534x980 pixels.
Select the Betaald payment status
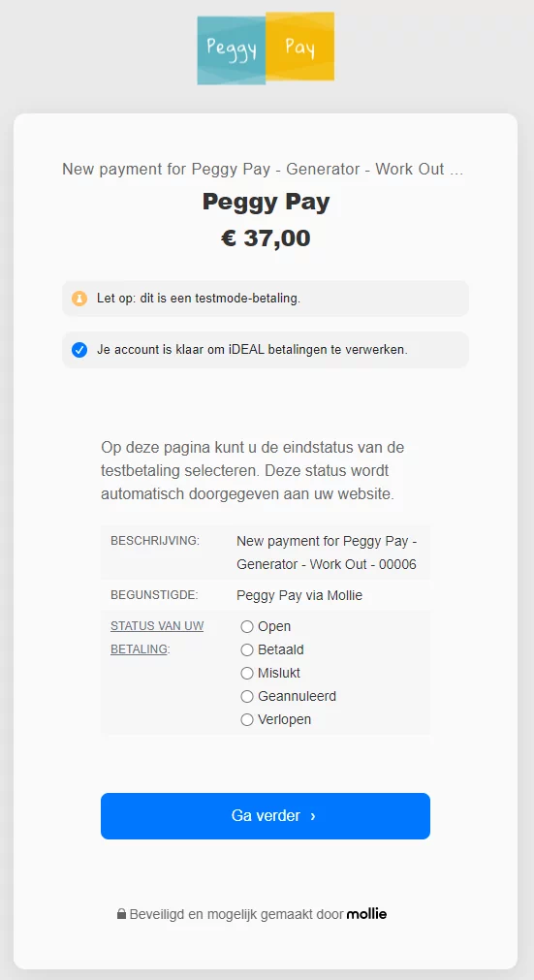click(247, 650)
